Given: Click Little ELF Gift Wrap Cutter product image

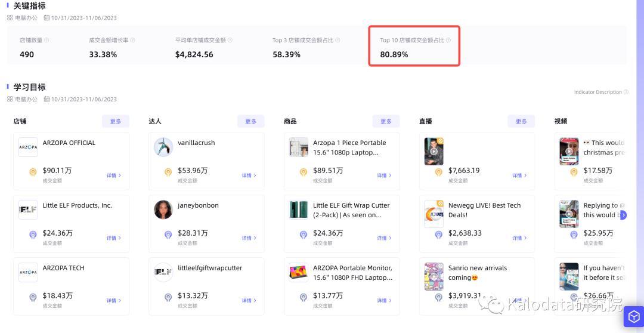Looking at the screenshot, I should coord(299,209).
